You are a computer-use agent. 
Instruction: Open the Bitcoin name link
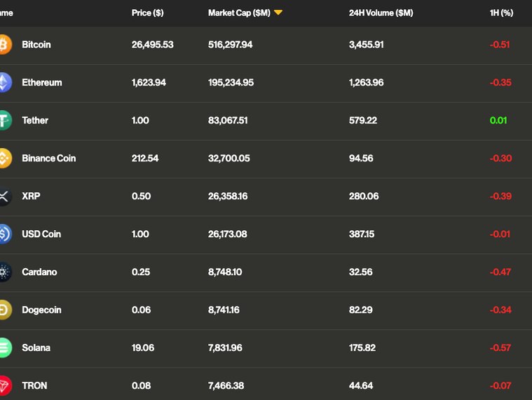tap(36, 44)
